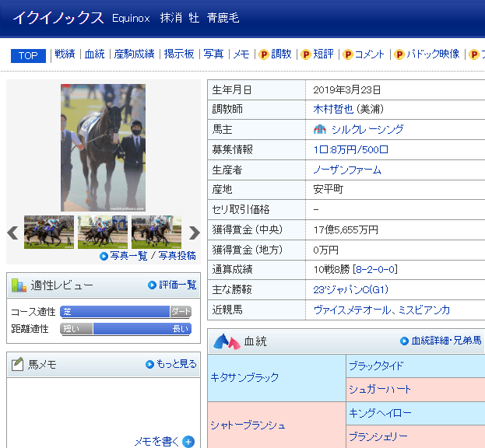Open 23'ジャパンC(G1) race link
The height and width of the screenshot is (448, 485).
[350, 289]
